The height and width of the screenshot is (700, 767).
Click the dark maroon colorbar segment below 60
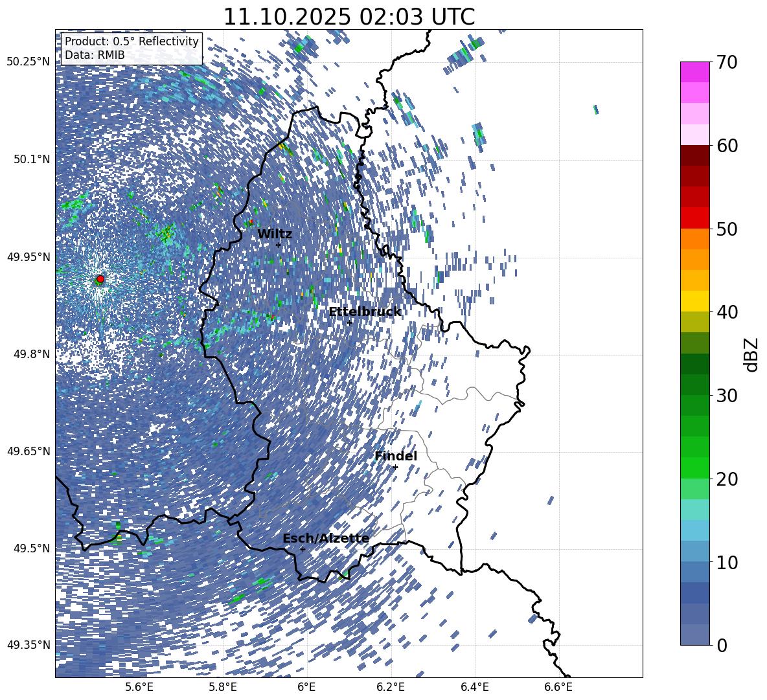click(x=694, y=155)
